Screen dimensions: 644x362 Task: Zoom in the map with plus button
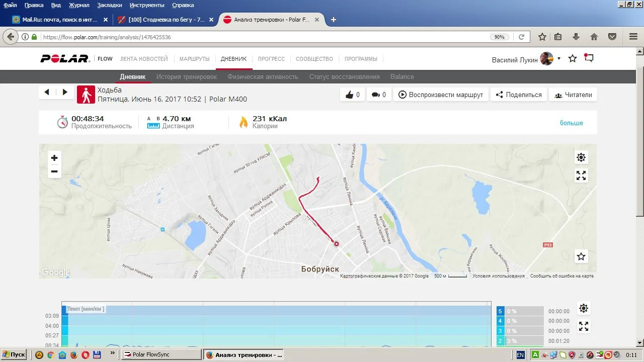click(x=54, y=158)
